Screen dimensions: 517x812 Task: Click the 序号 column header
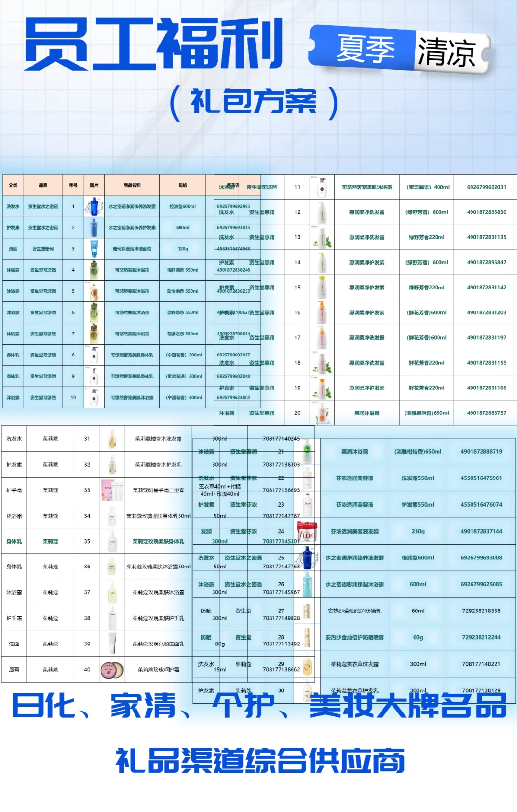pos(73,185)
